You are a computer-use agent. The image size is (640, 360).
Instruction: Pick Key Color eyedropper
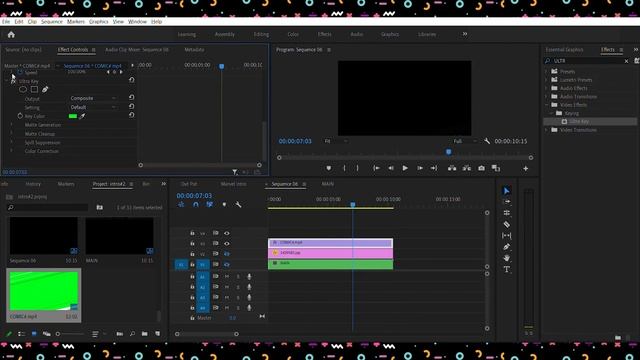coord(82,116)
